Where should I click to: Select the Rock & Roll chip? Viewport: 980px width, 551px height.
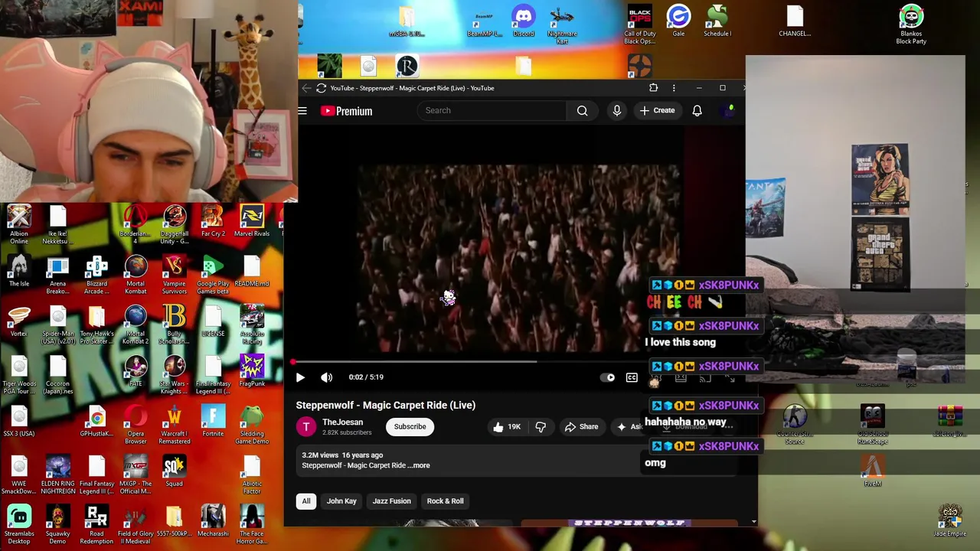[445, 501]
